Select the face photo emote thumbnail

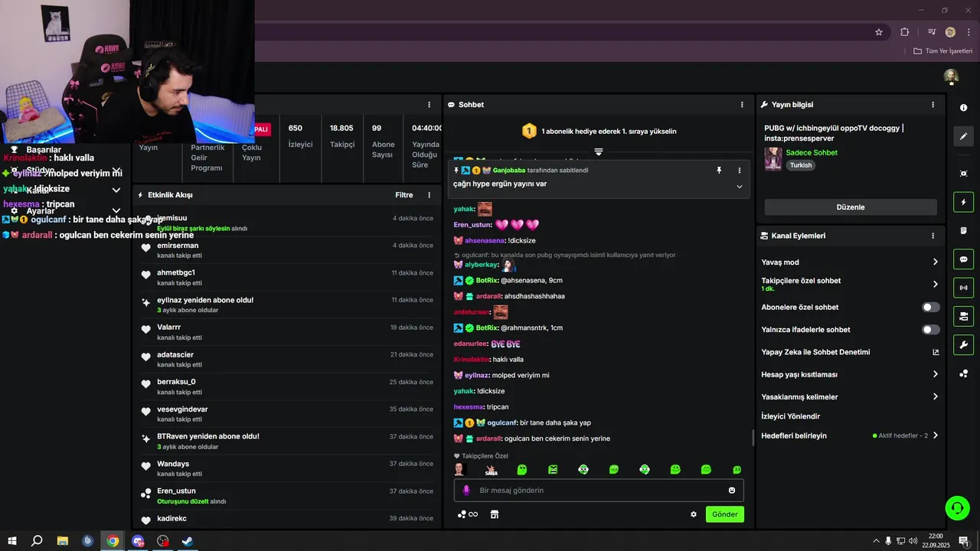coord(459,469)
